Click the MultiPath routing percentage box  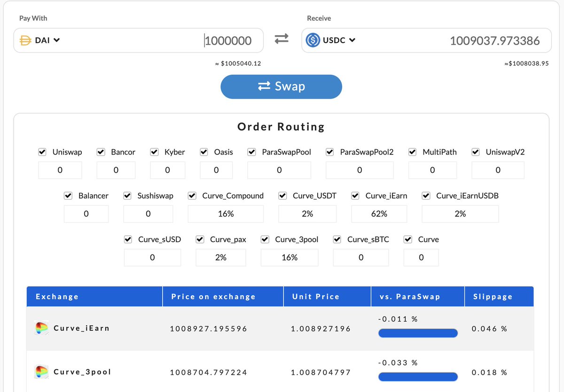[432, 170]
